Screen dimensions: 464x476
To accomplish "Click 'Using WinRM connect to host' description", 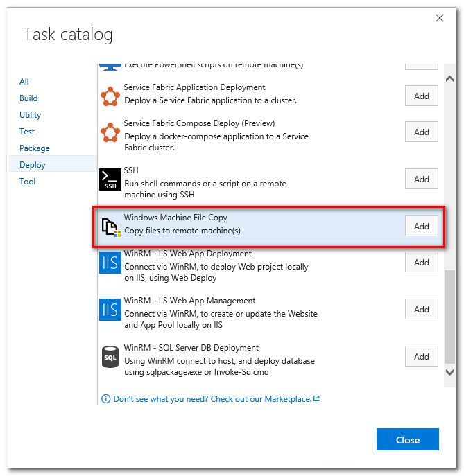I will pyautogui.click(x=219, y=367).
